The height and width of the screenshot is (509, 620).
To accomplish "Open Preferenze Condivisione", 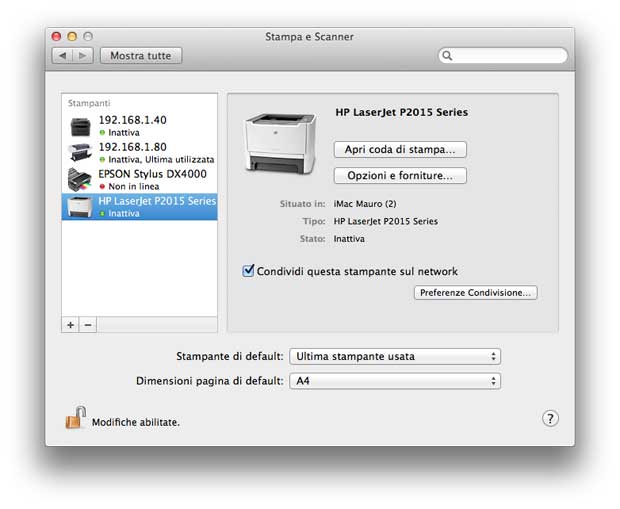I will [x=475, y=293].
